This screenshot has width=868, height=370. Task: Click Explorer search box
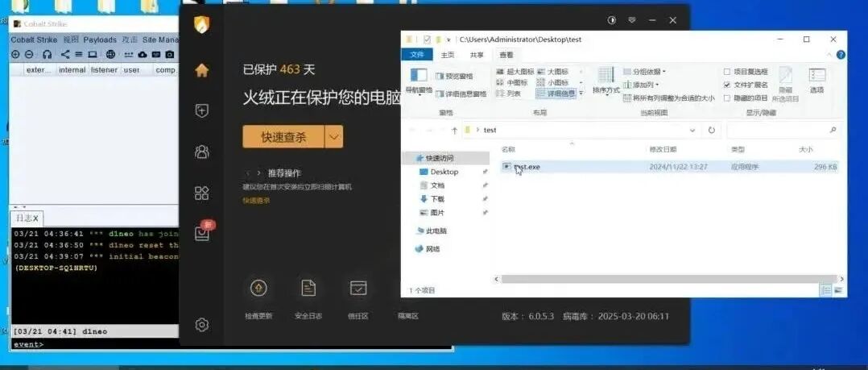coord(783,130)
